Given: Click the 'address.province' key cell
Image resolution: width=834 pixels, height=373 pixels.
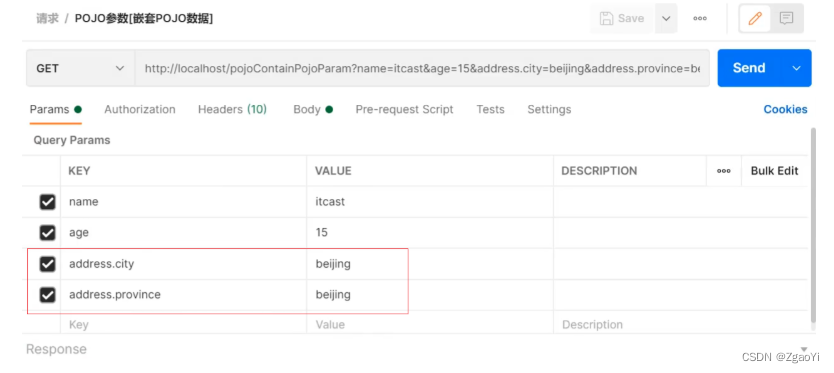Looking at the screenshot, I should coord(184,295).
